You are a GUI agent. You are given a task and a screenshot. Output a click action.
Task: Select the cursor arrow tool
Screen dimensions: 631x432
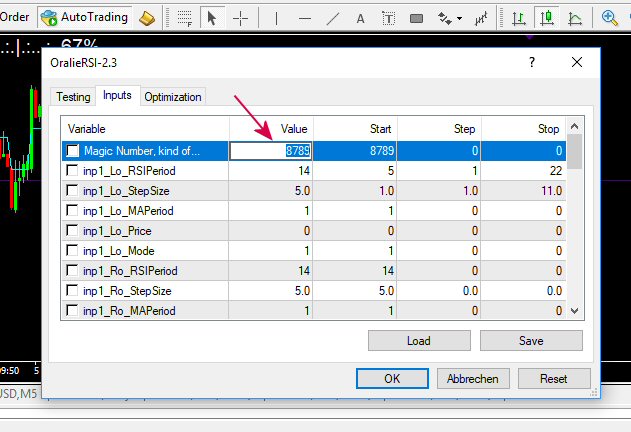(x=212, y=18)
